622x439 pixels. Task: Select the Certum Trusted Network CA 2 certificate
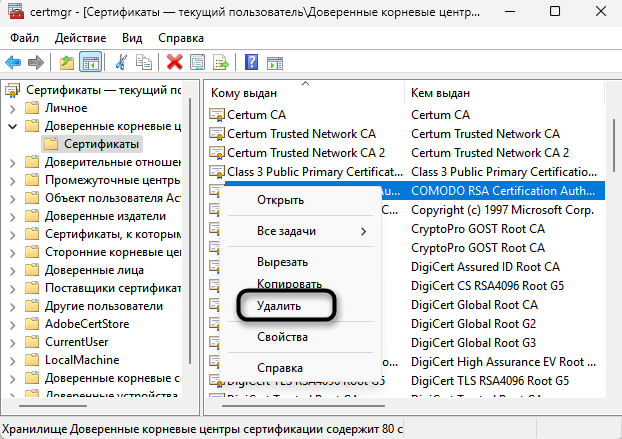pos(305,152)
